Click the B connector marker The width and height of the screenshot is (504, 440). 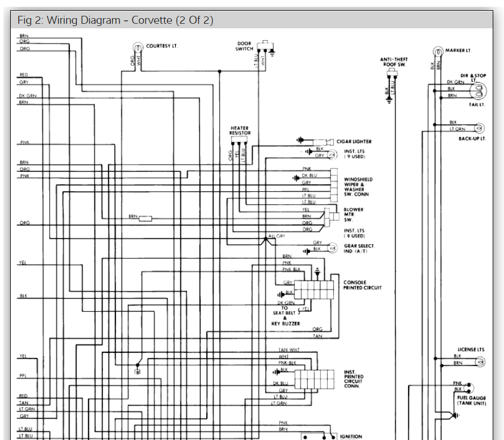click(x=138, y=373)
